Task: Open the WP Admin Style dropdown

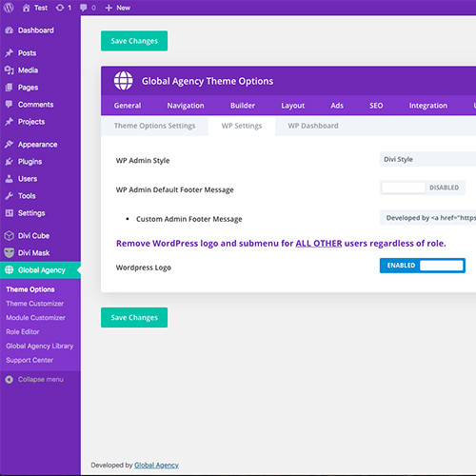Action: (x=427, y=159)
